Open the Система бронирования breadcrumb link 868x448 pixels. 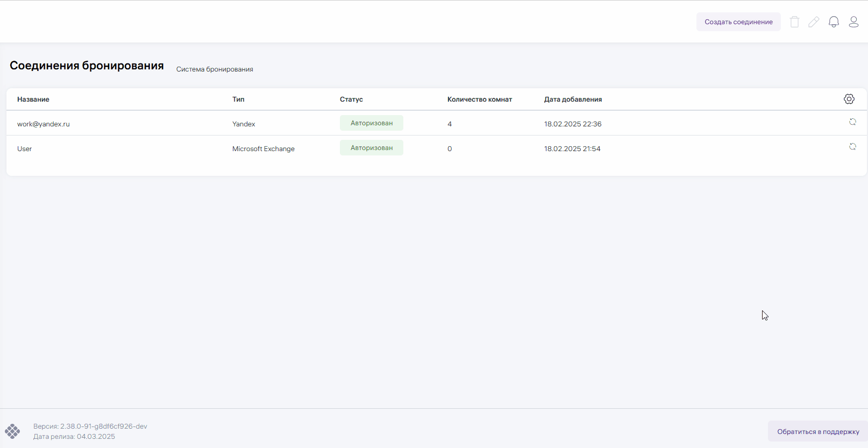(x=215, y=69)
